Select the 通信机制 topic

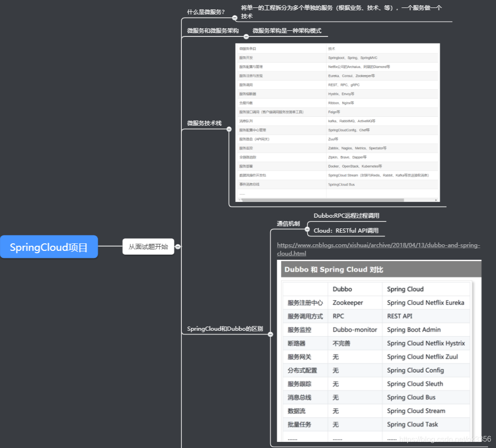point(288,223)
